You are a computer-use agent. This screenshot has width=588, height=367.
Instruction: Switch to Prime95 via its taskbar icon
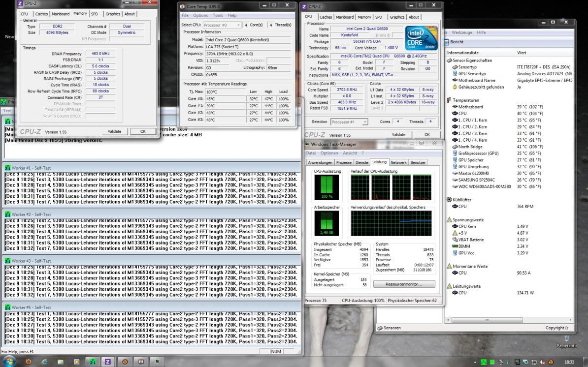coord(92,362)
